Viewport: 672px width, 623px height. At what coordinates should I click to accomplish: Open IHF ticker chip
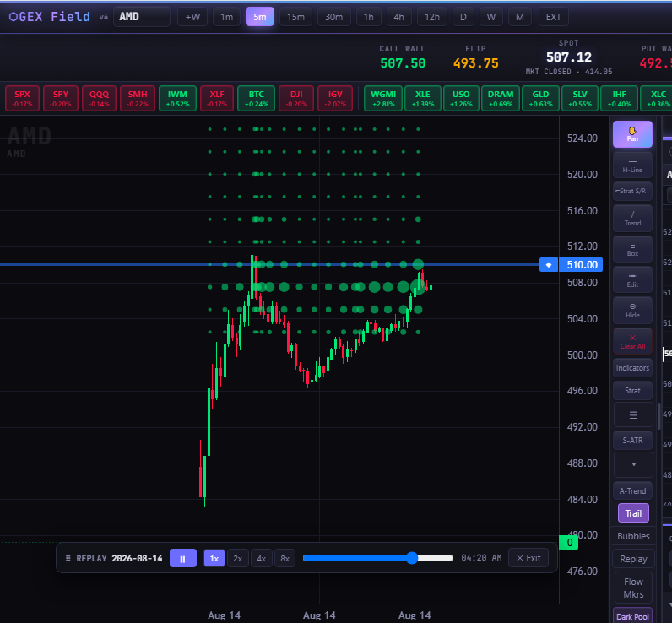tap(620, 98)
